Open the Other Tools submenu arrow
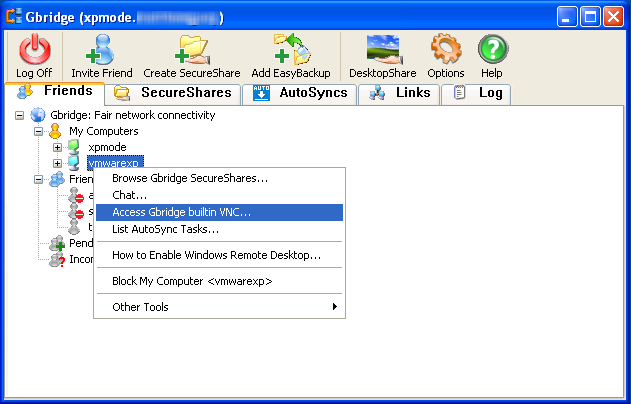 point(334,307)
